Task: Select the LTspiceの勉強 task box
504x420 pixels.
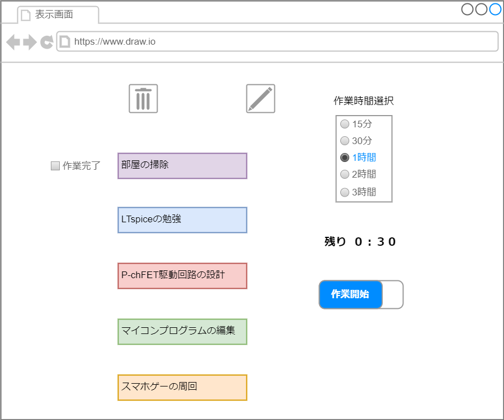Action: tap(182, 220)
